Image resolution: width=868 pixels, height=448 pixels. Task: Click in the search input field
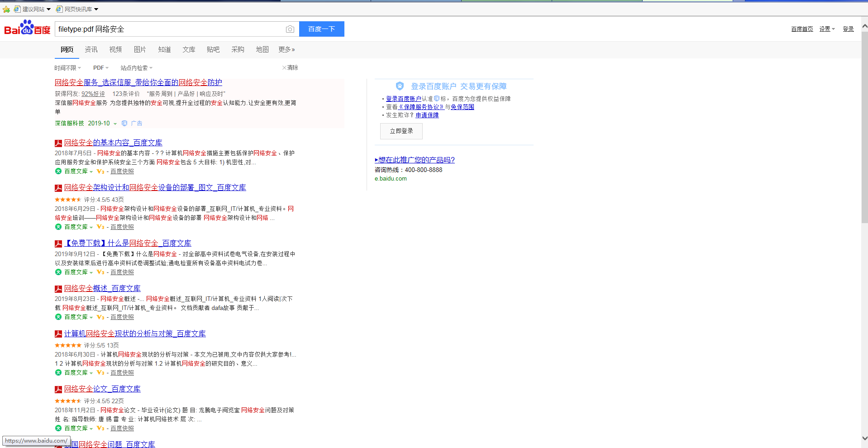click(x=170, y=29)
